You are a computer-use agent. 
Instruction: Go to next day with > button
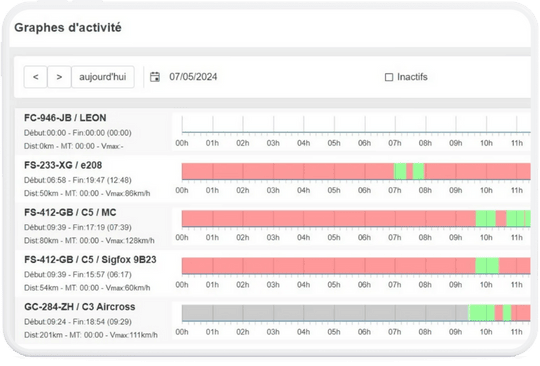click(x=59, y=77)
